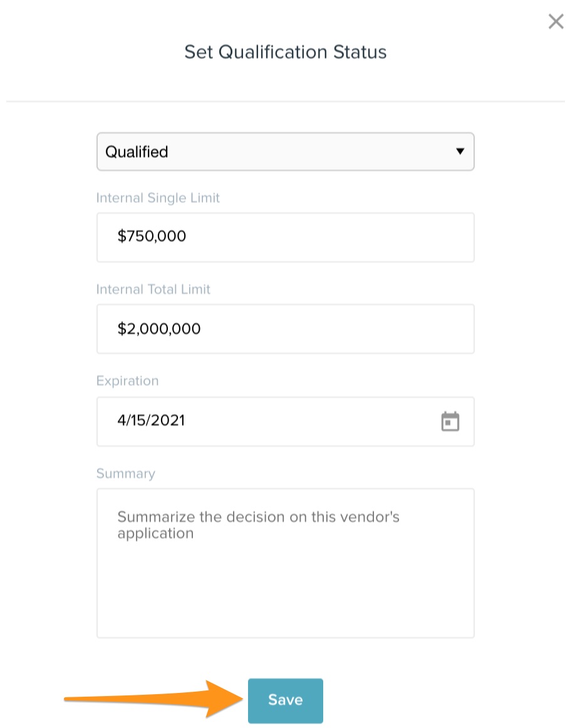
Task: Open the calendar date picker icon
Action: click(x=450, y=421)
